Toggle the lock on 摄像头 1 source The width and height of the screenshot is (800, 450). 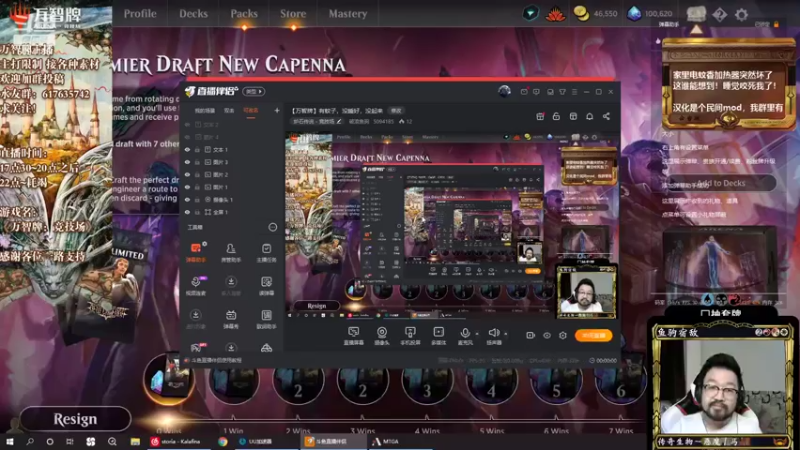coord(197,199)
